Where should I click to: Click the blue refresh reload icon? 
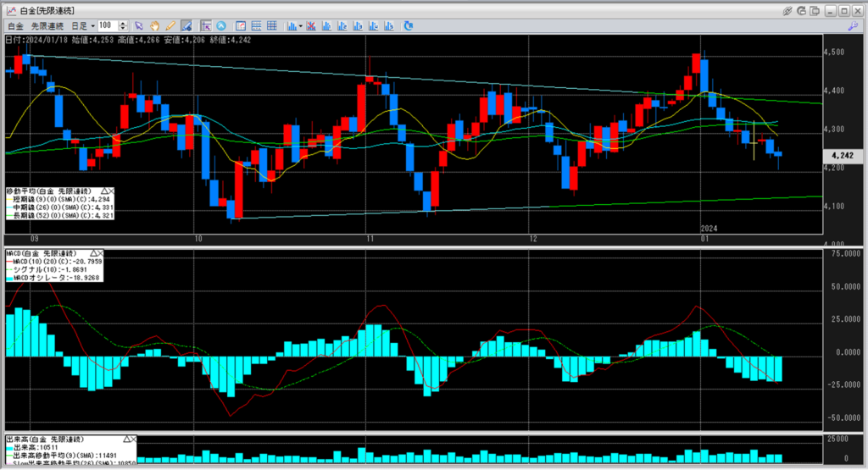[x=409, y=26]
